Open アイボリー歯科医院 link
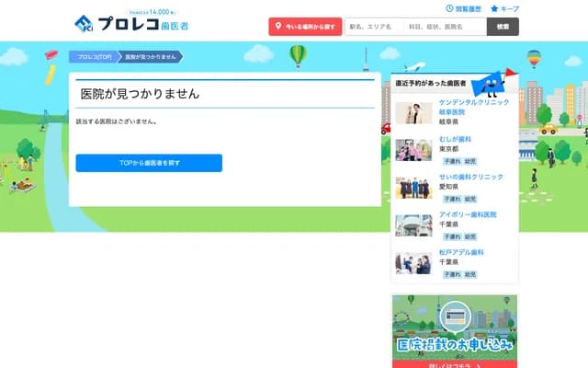This screenshot has height=368, width=588. click(x=468, y=214)
